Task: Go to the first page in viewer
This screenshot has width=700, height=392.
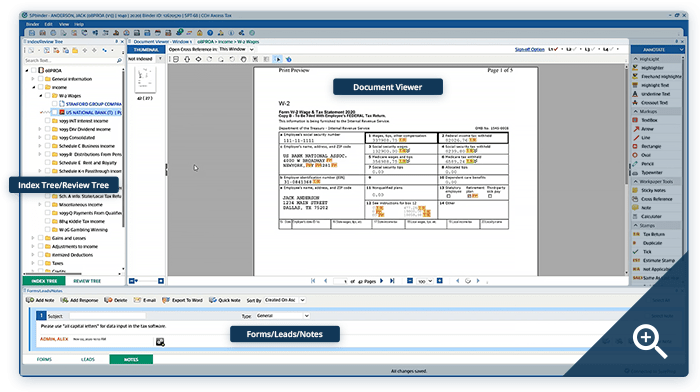Action: coord(313,281)
